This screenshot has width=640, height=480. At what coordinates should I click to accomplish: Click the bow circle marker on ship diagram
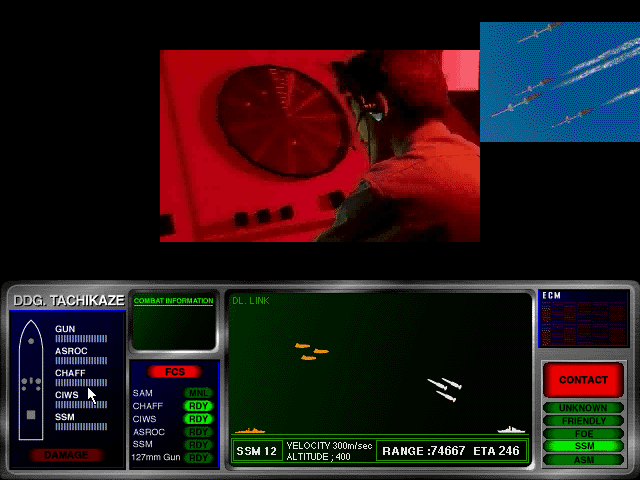pyautogui.click(x=31, y=341)
